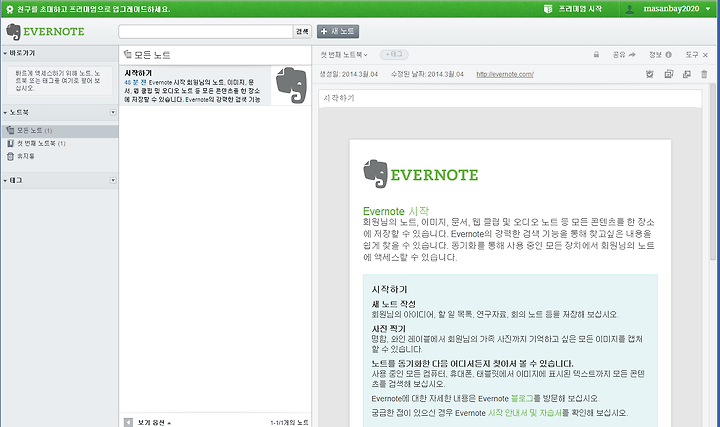Open the 첫 번째 노트북 notebook selector dropdown
Viewport: 720px width, 427px height.
pos(344,55)
